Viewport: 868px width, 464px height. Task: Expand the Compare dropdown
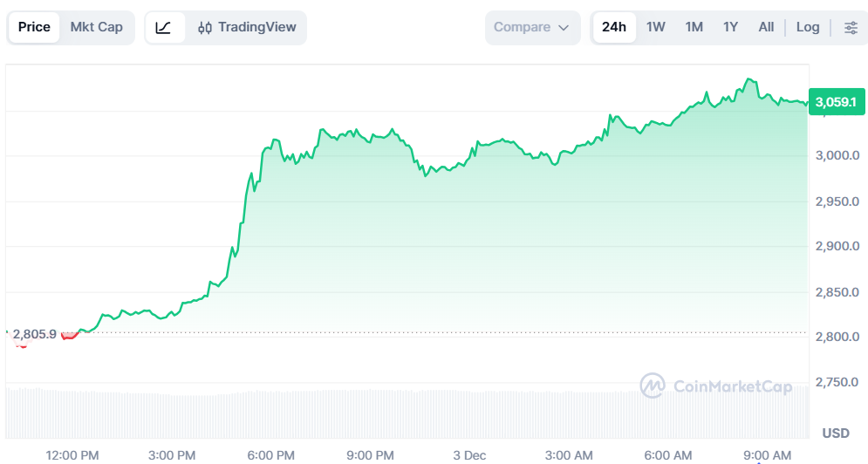point(532,27)
